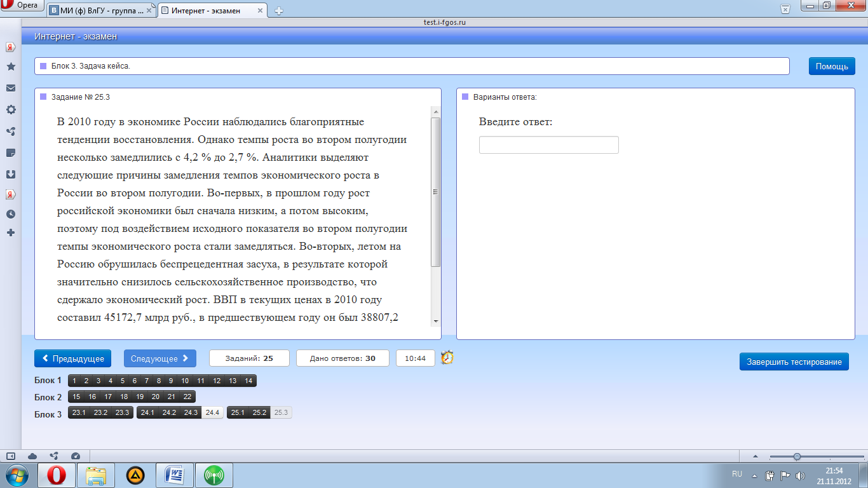Jump to task 7 in Блок 1

click(147, 381)
